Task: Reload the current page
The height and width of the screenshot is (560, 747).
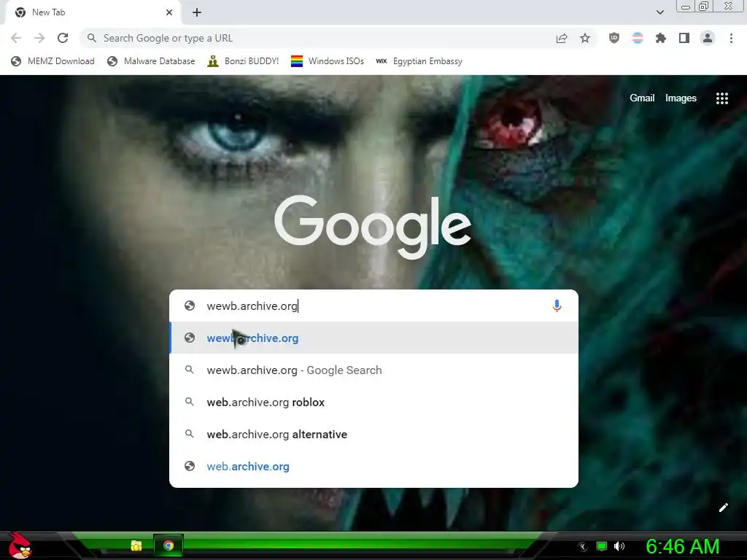Action: point(63,38)
